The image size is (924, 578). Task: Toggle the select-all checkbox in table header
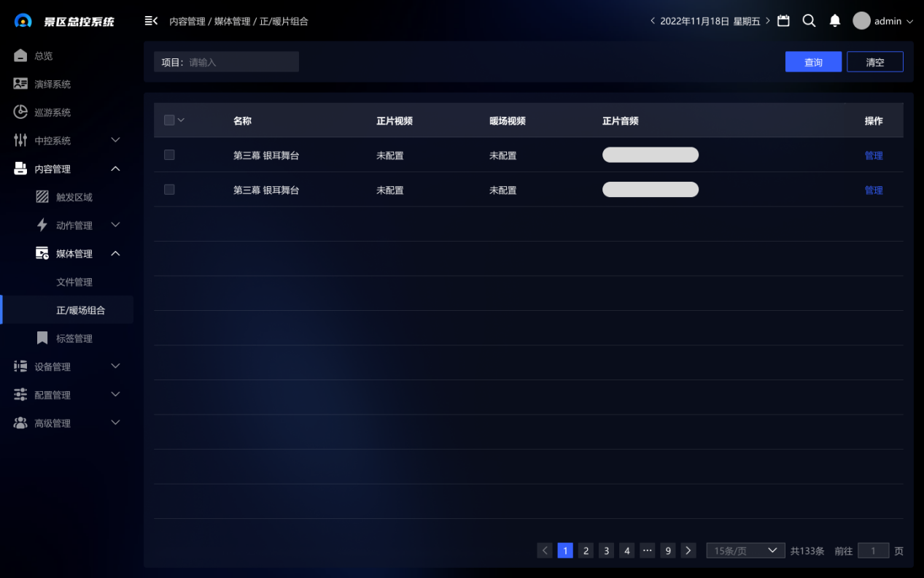(x=169, y=120)
